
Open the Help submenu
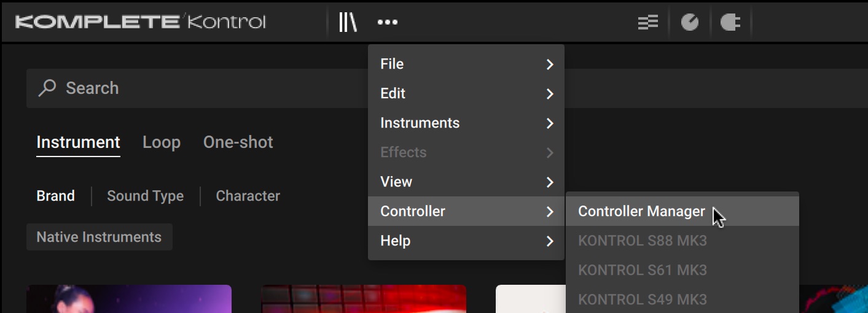(x=466, y=241)
